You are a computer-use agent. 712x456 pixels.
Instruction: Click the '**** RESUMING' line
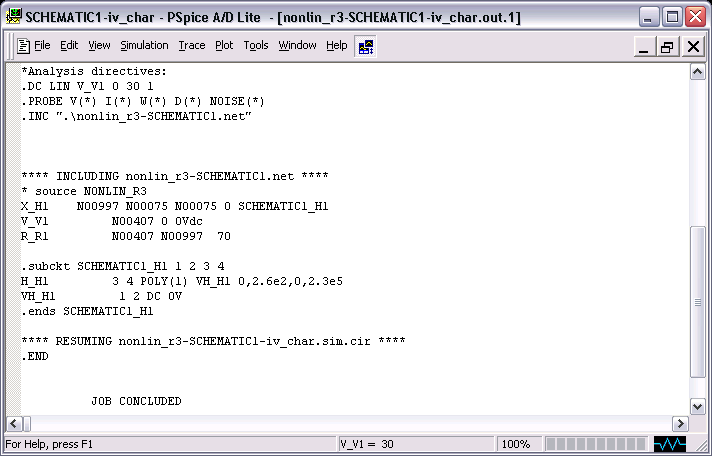213,341
